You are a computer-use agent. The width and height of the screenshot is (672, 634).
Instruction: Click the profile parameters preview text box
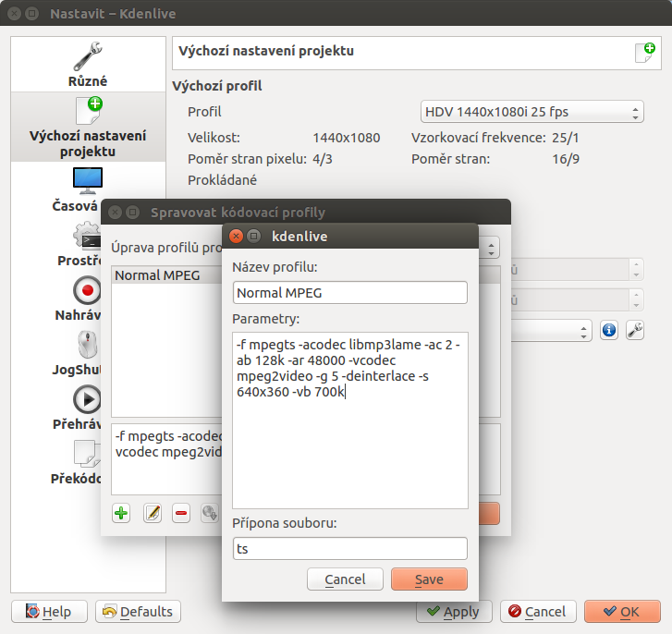pyautogui.click(x=166, y=459)
